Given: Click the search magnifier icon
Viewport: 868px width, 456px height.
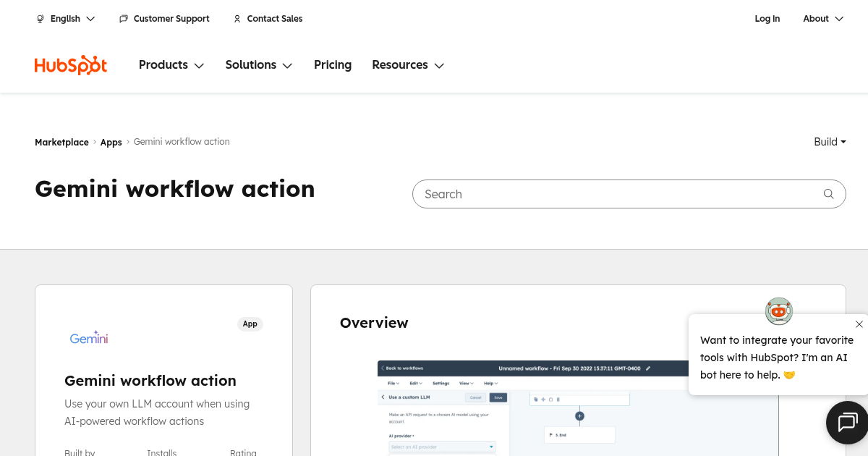Looking at the screenshot, I should 829,194.
